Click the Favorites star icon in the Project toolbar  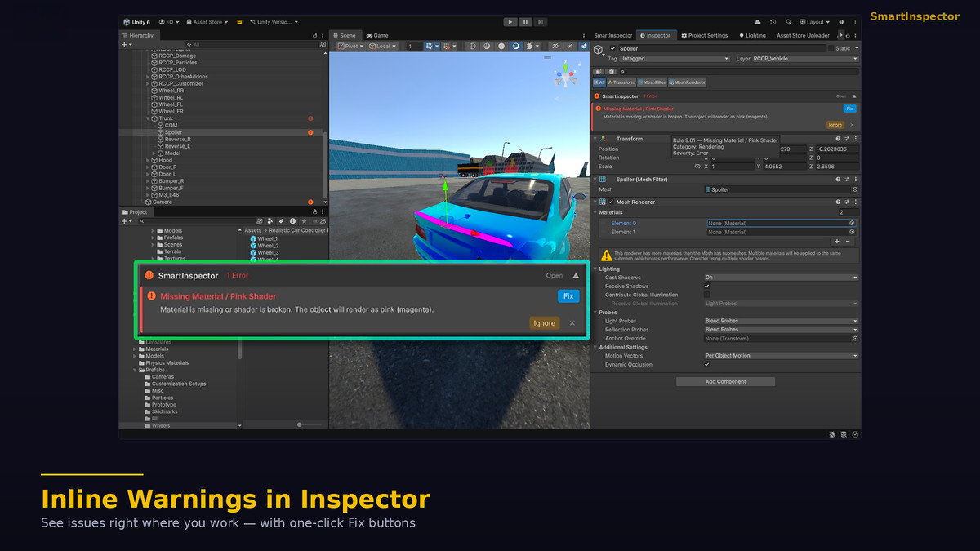click(304, 220)
